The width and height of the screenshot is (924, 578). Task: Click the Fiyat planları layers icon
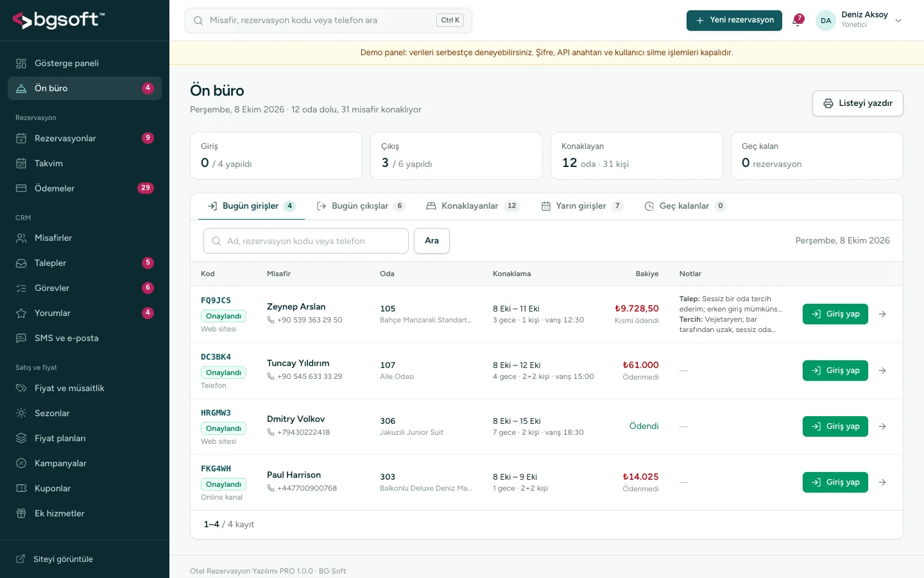pos(21,439)
